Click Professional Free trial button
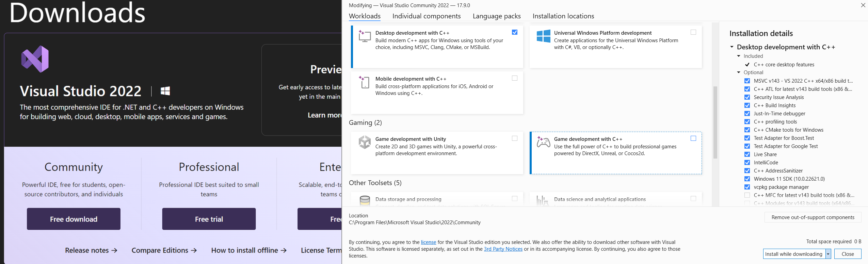 pos(209,219)
